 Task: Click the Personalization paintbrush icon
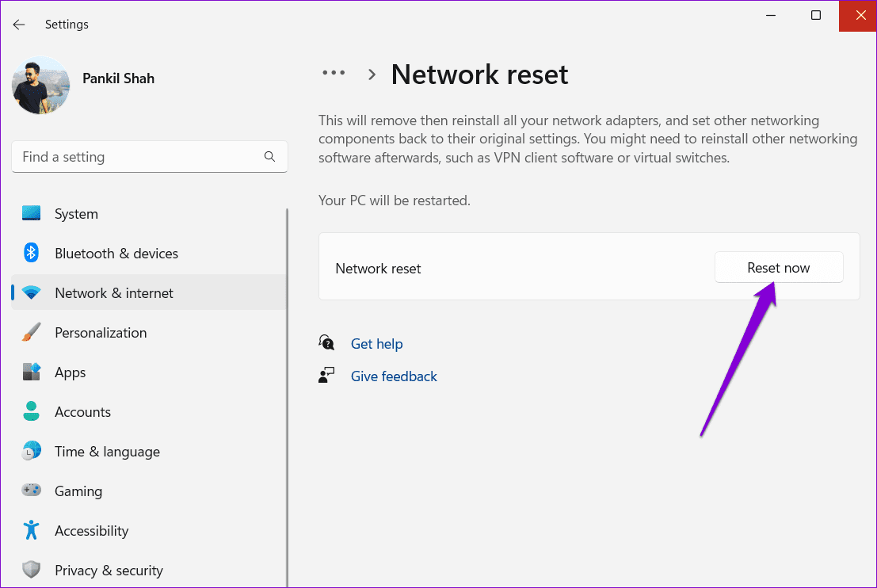31,333
